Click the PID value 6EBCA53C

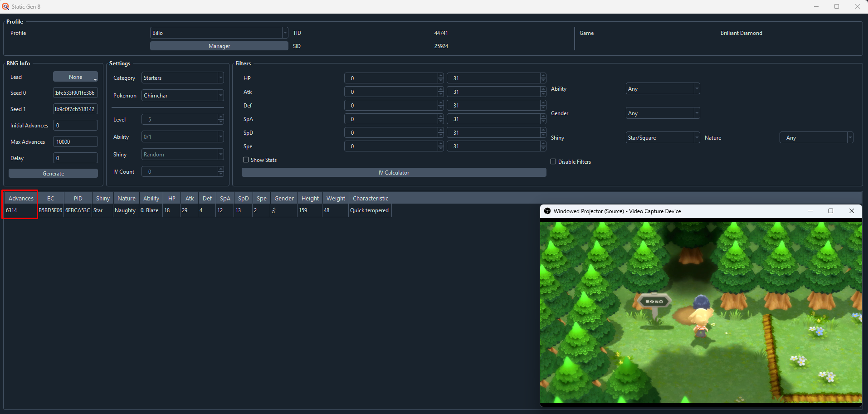click(x=78, y=210)
